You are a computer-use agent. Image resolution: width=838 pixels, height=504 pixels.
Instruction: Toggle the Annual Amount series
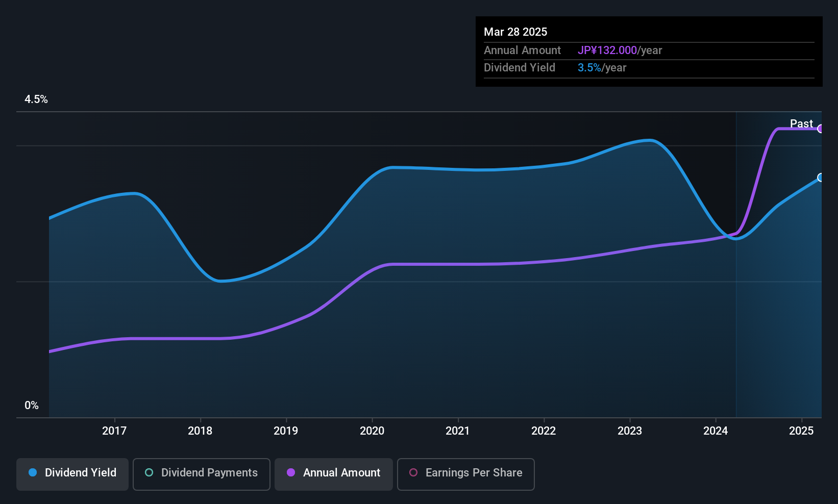coord(334,474)
